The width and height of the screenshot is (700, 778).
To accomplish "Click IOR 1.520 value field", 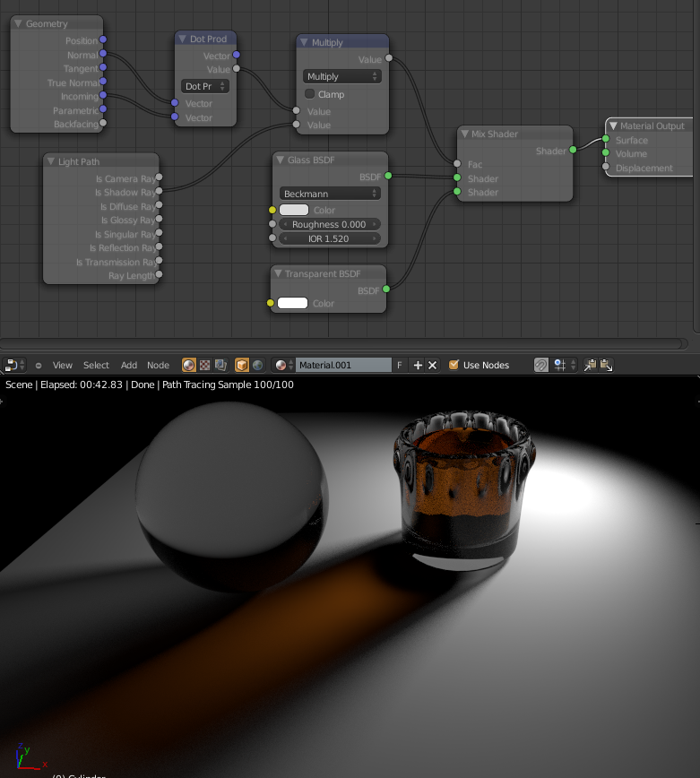I will (x=330, y=238).
